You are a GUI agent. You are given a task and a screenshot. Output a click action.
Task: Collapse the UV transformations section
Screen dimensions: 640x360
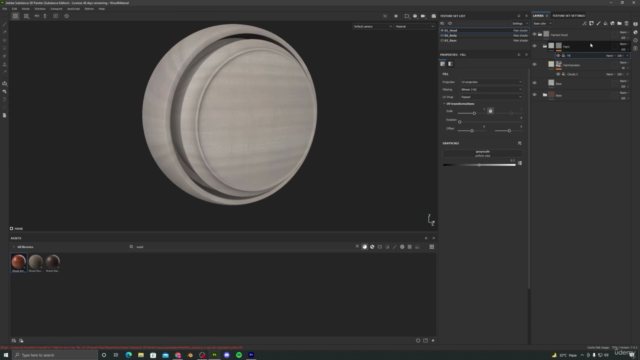coord(459,104)
